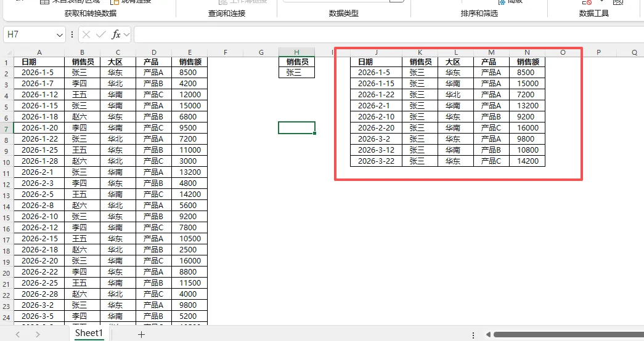Viewport: 644px width, 341px height.
Task: Select column M header
Action: [x=491, y=52]
